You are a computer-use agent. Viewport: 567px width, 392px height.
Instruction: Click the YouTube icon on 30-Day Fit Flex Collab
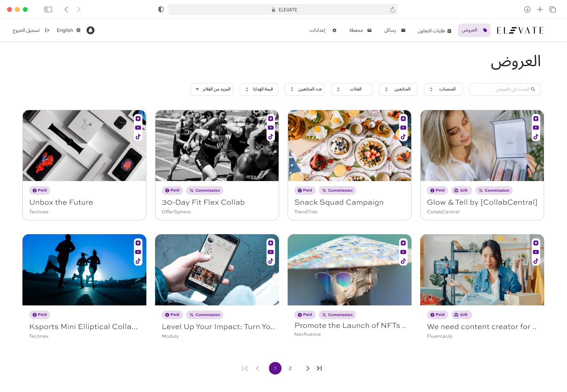pyautogui.click(x=271, y=128)
